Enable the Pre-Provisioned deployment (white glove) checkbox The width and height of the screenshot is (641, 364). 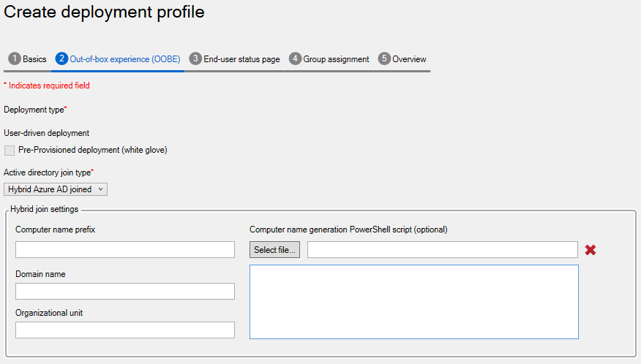click(x=10, y=151)
